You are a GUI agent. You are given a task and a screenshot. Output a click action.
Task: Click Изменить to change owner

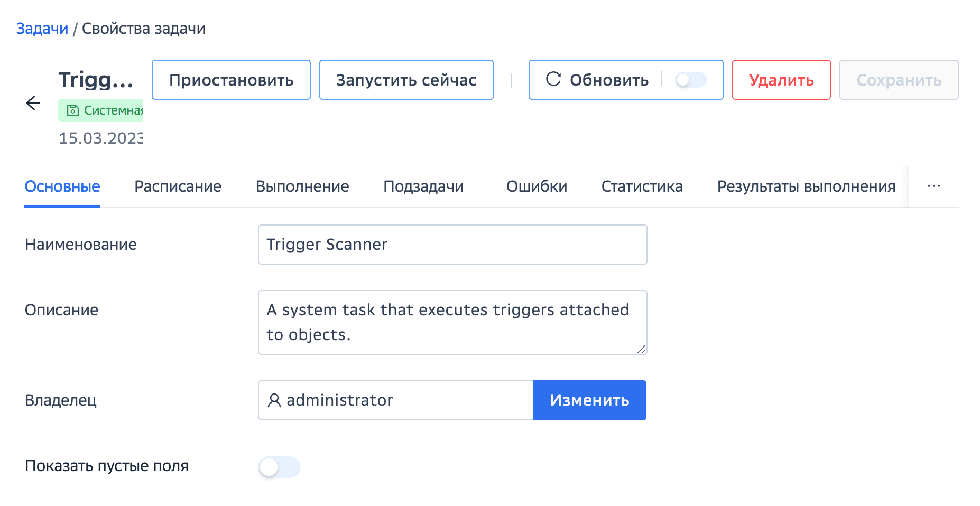[589, 400]
